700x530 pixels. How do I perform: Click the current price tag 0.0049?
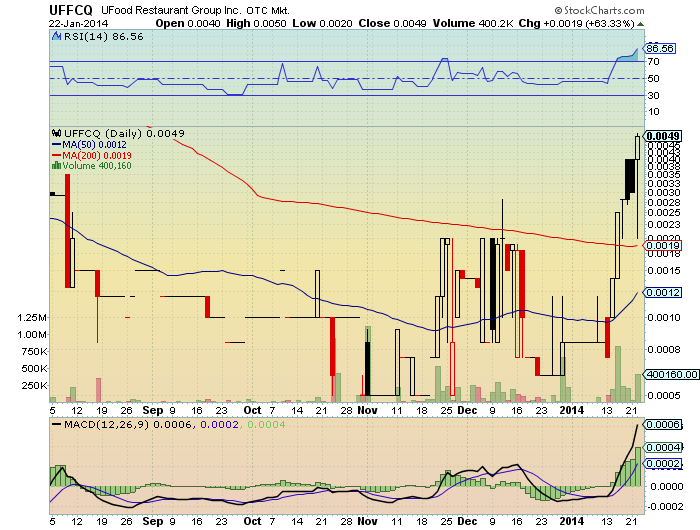(662, 136)
